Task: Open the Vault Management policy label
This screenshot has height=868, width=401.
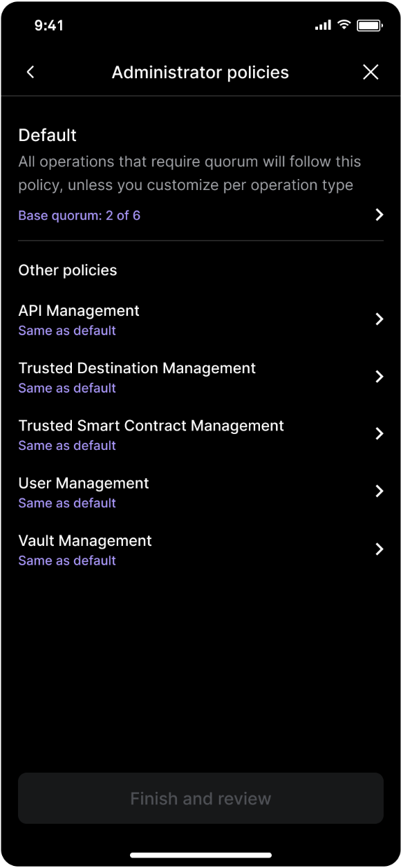Action: point(85,540)
